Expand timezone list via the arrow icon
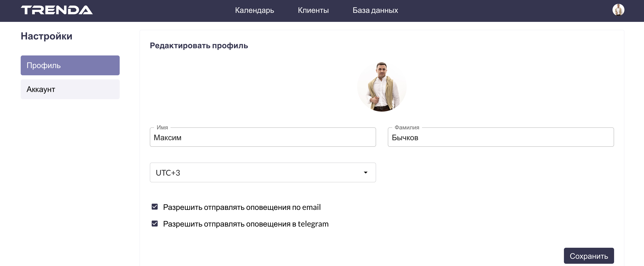The image size is (644, 266). 366,173
